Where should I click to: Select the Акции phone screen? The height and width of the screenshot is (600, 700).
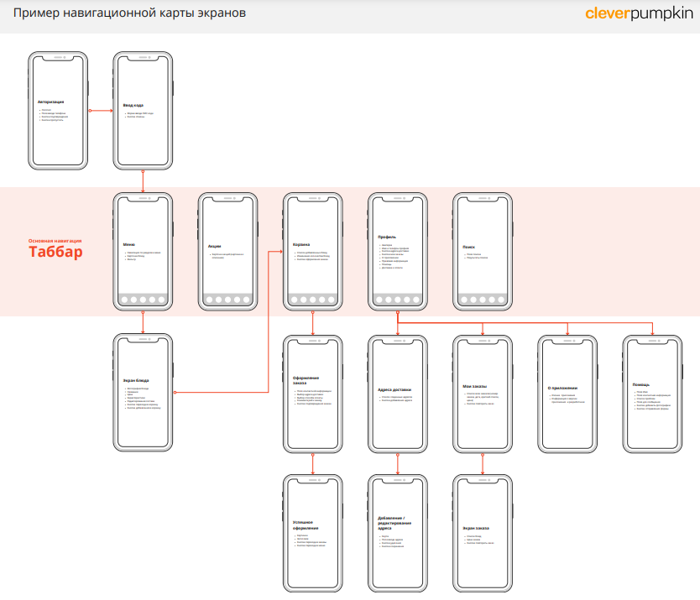click(227, 252)
